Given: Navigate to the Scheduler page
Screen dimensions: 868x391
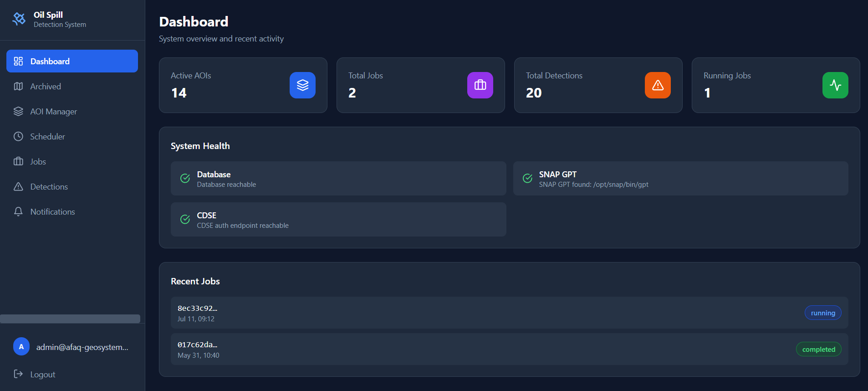Looking at the screenshot, I should pos(72,136).
